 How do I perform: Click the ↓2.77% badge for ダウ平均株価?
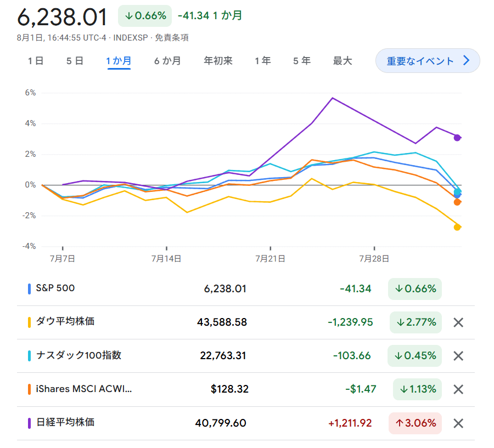416,322
